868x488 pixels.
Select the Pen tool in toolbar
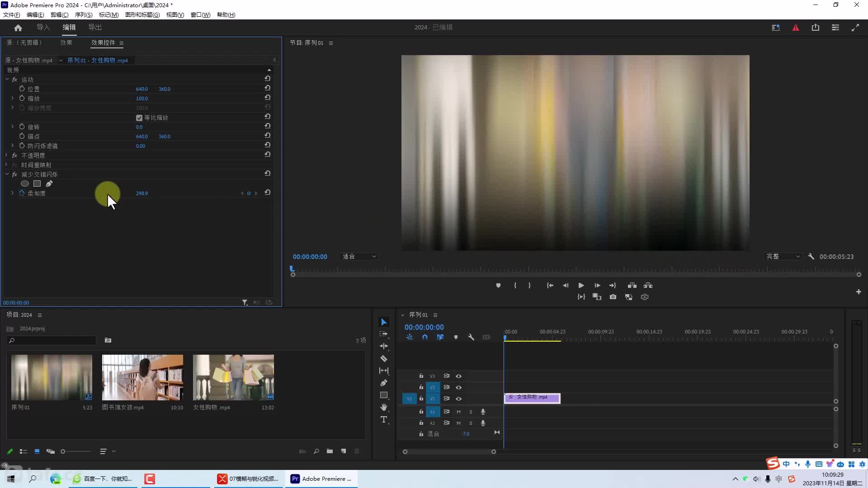click(384, 383)
